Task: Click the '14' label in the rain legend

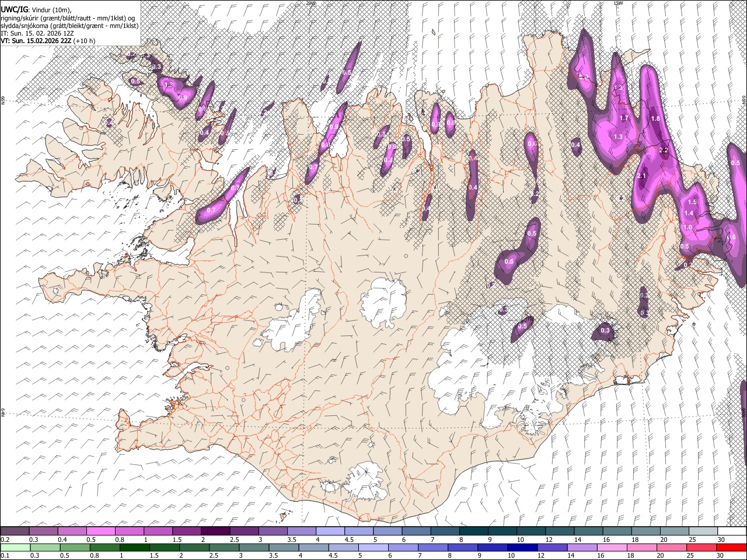Action: [570, 556]
